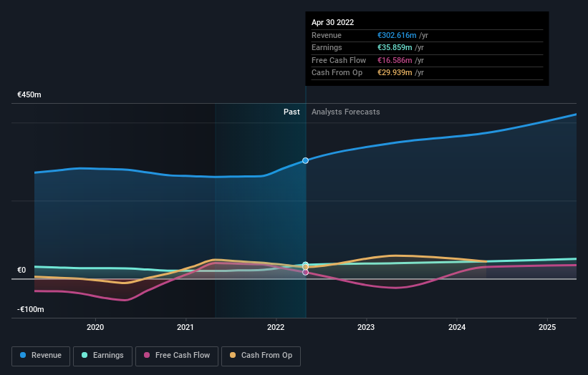
Task: Toggle the Free Cash Flow legend button
Action: pos(177,356)
